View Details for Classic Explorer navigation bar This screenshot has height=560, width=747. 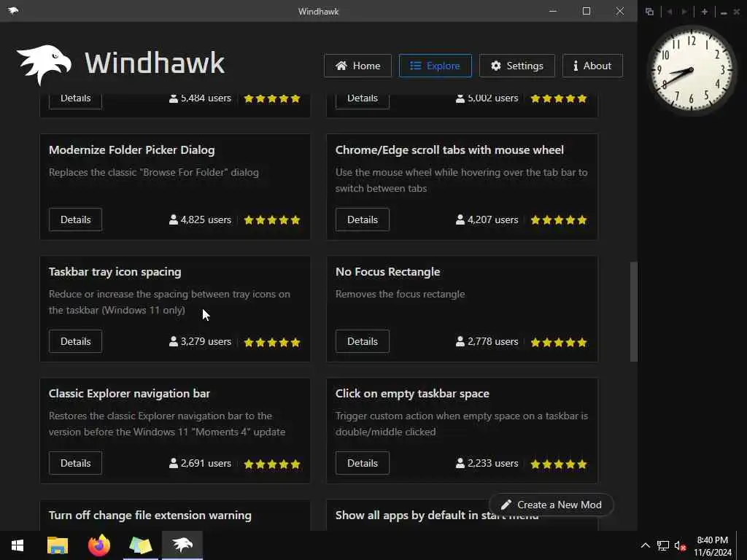(75, 463)
